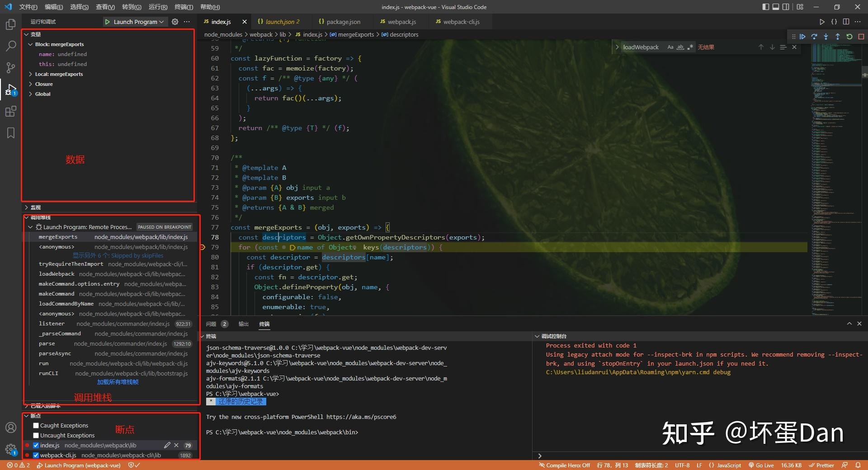Toggle Match Case in the search widget
The height and width of the screenshot is (470, 868).
coord(670,47)
